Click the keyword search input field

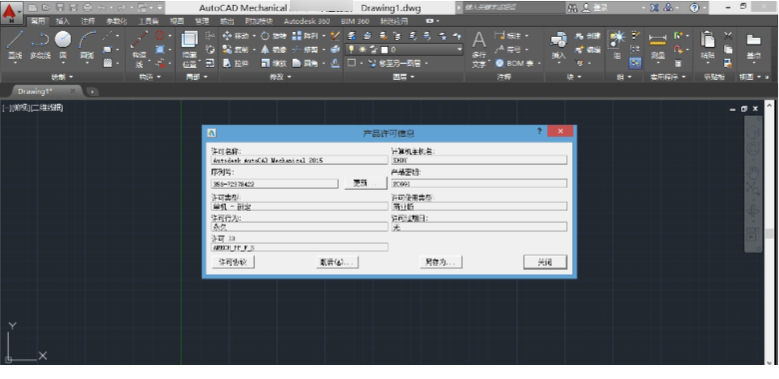[513, 7]
